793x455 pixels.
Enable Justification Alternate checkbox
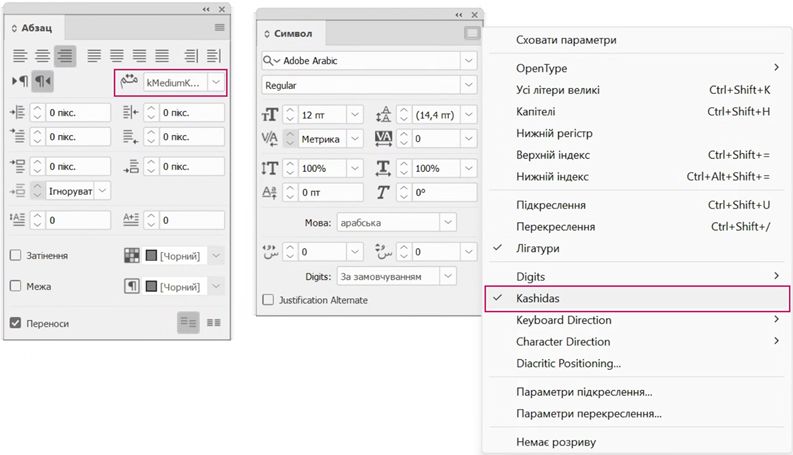pos(268,300)
